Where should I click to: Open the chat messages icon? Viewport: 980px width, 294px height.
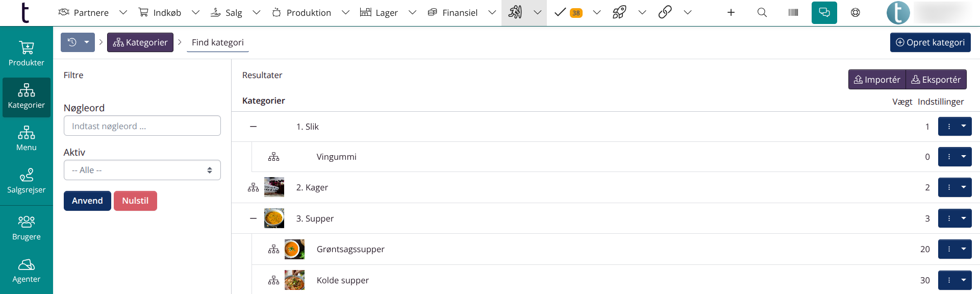pos(824,13)
